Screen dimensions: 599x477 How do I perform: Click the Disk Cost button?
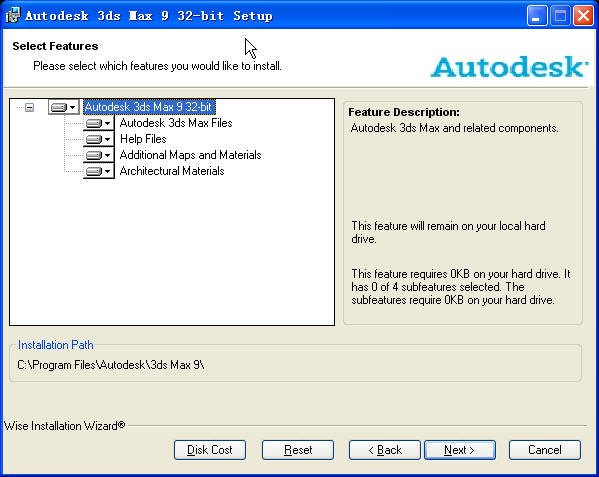click(210, 450)
